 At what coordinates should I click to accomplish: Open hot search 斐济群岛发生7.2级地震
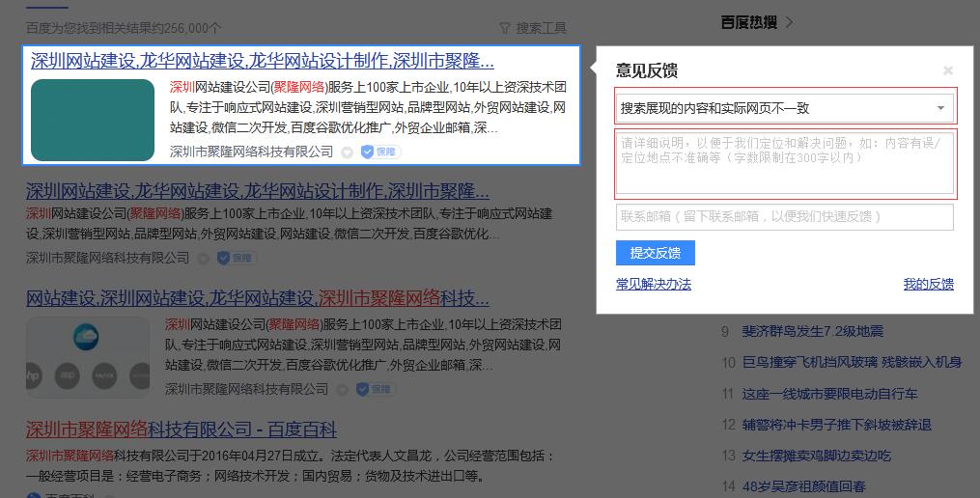812,331
